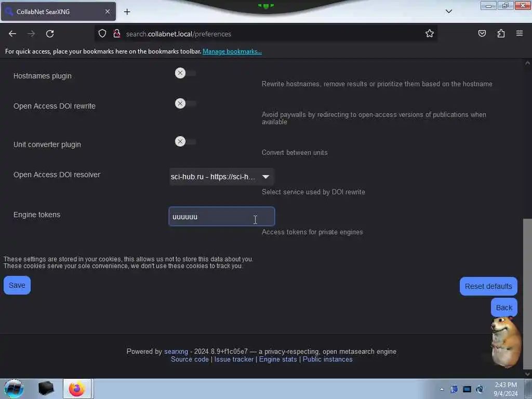Open the Issue tracker link
The image size is (532, 399).
(234, 360)
